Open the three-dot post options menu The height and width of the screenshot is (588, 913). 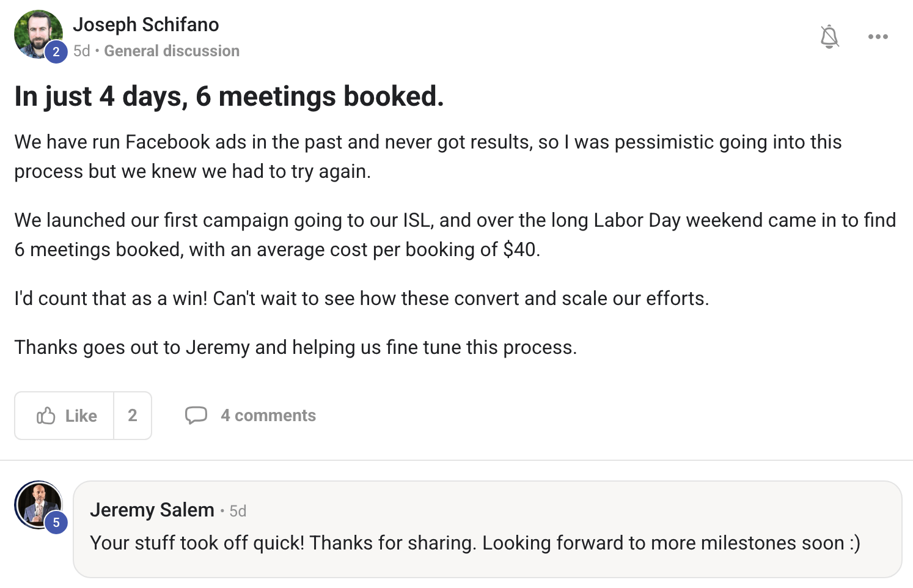(x=878, y=37)
